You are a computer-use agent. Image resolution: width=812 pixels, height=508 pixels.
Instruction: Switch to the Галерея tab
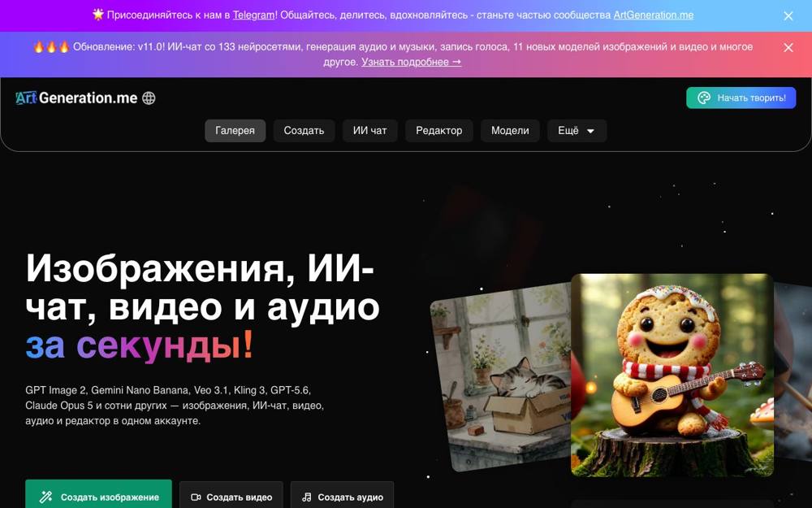pos(235,131)
